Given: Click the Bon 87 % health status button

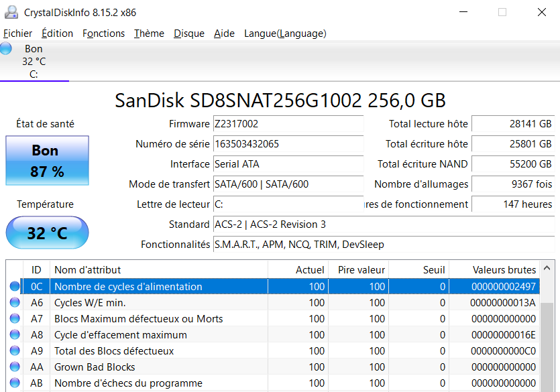Looking at the screenshot, I should pyautogui.click(x=47, y=161).
